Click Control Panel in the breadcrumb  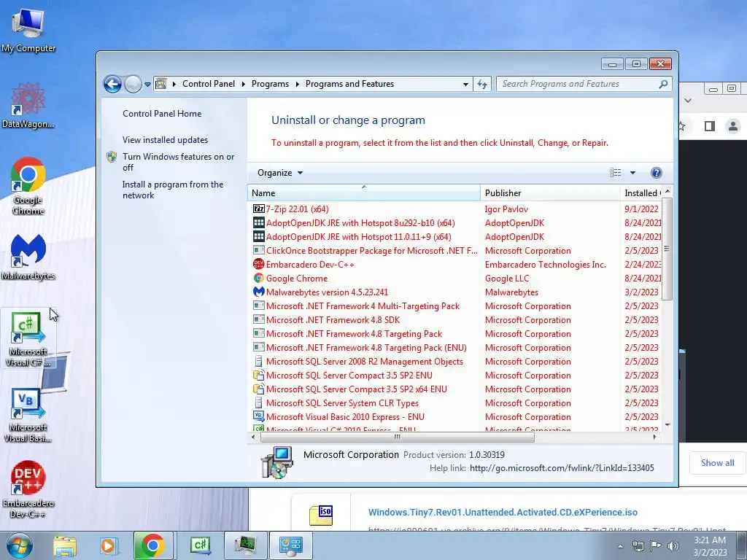(x=209, y=84)
